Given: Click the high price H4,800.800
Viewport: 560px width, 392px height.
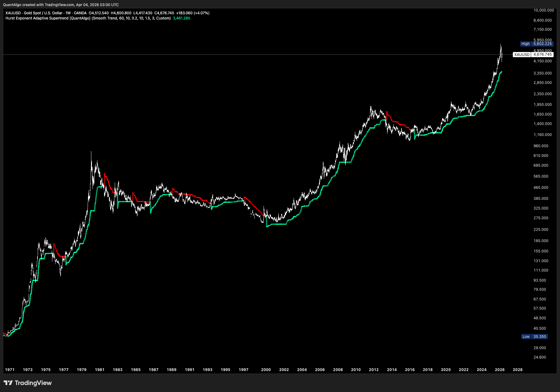Looking at the screenshot, I should tap(121, 13).
